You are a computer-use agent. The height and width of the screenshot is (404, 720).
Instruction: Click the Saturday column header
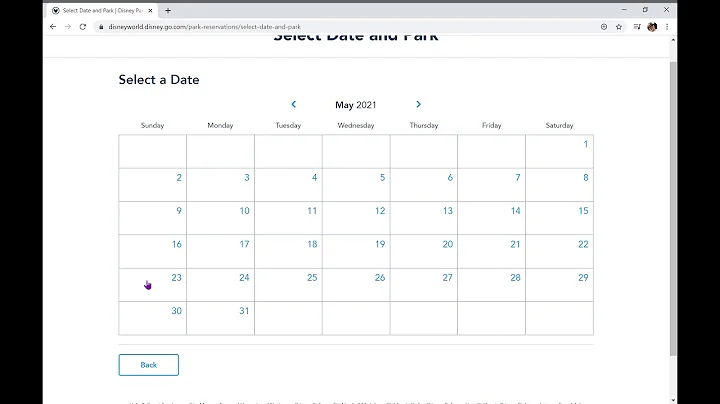tap(559, 125)
